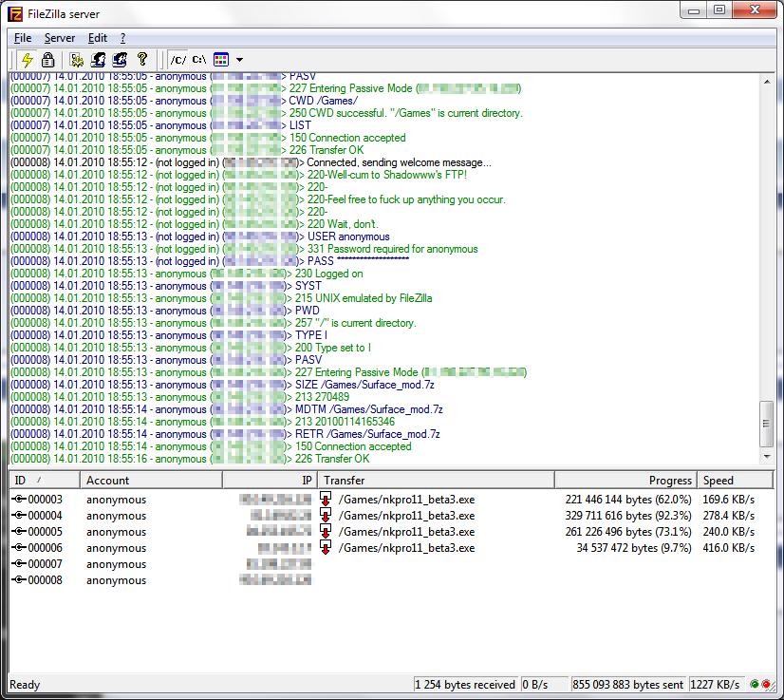Click the red send indicator in status bar
Viewport: 784px width, 700px height.
(x=766, y=684)
